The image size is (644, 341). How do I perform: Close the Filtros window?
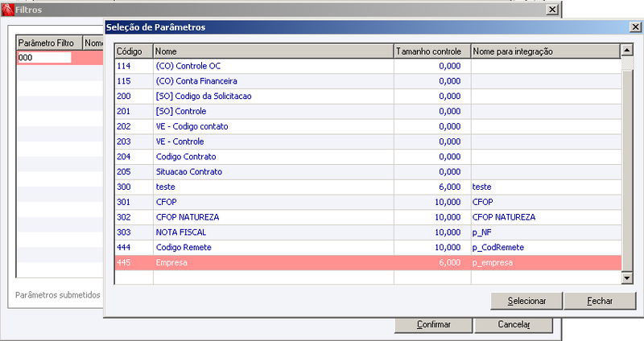tap(552, 10)
